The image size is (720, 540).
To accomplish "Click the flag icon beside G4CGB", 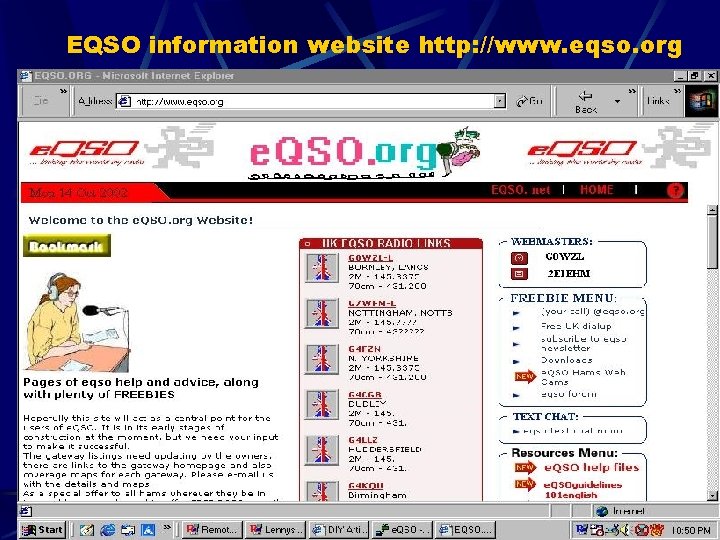I will click(321, 405).
